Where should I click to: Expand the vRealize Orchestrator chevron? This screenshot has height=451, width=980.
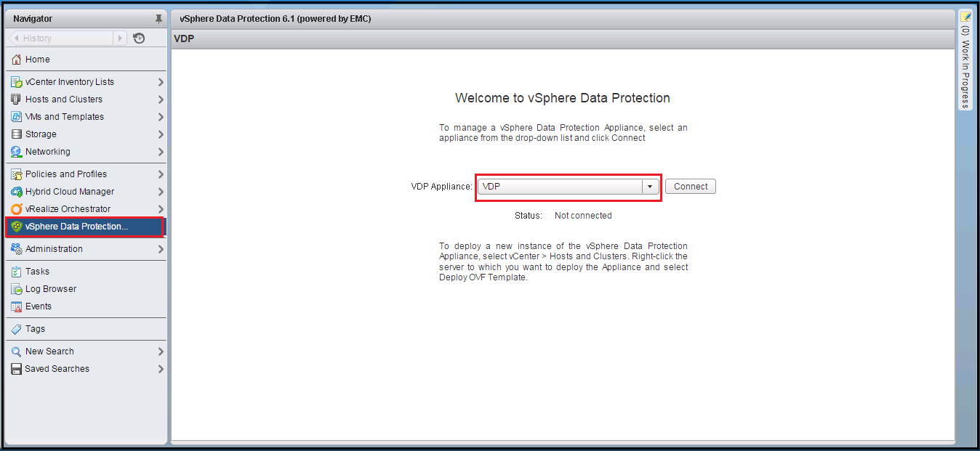(161, 209)
